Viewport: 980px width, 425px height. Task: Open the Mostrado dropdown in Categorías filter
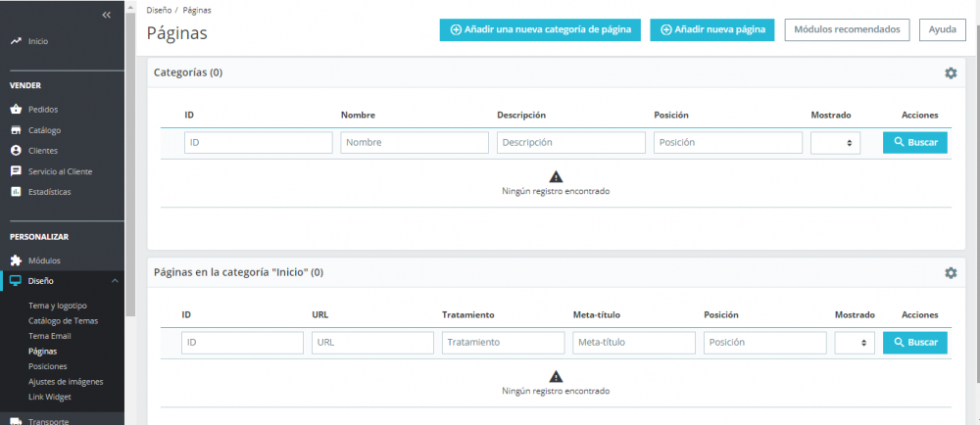pyautogui.click(x=835, y=143)
